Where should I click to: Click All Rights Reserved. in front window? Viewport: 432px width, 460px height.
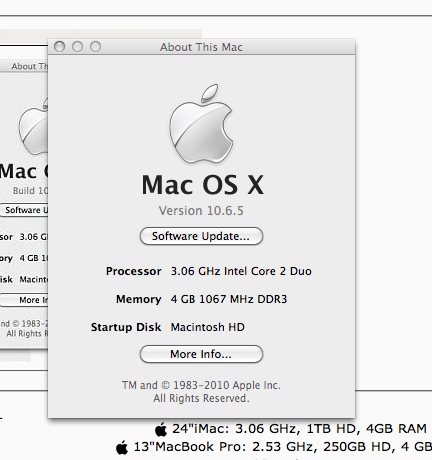(201, 398)
